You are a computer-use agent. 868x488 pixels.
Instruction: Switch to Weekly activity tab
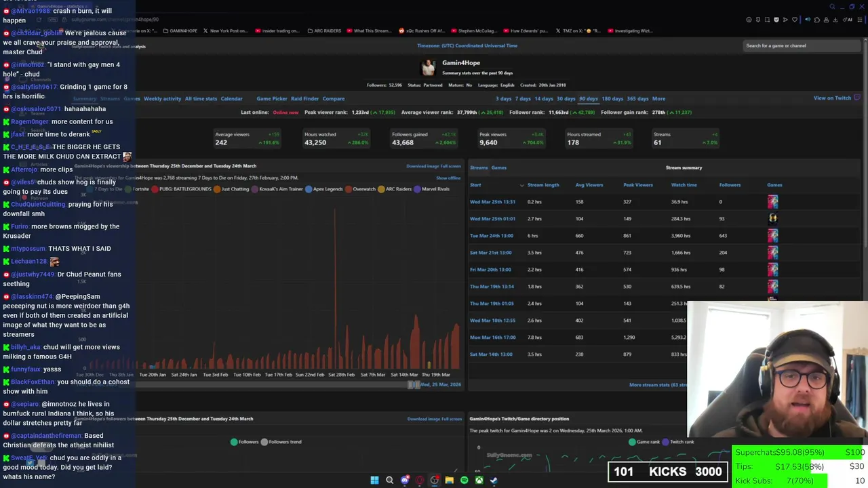(162, 98)
